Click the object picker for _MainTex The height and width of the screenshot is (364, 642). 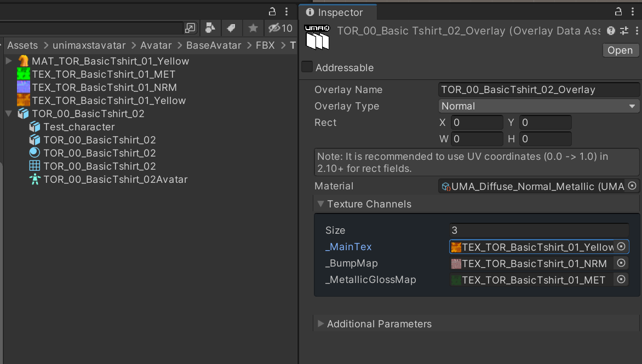621,247
